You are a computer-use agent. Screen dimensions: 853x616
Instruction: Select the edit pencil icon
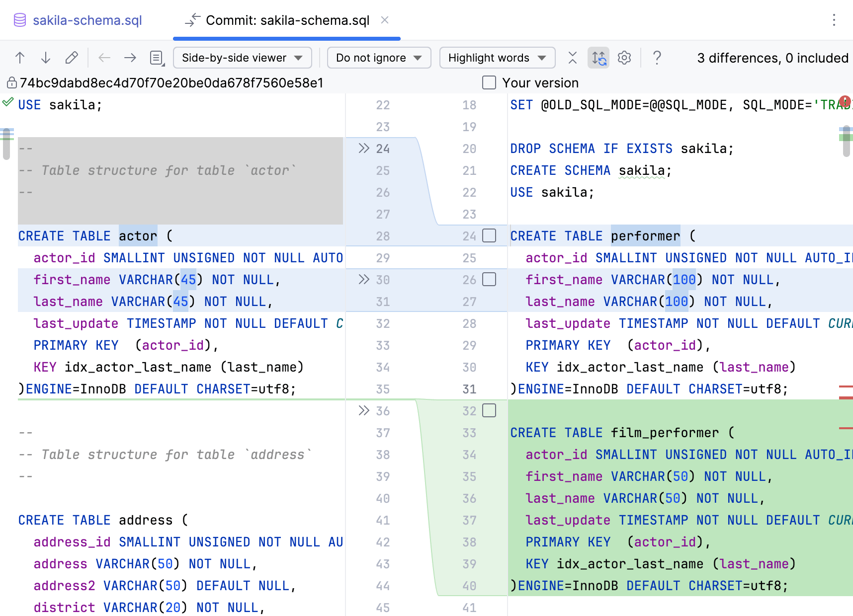tap(72, 58)
